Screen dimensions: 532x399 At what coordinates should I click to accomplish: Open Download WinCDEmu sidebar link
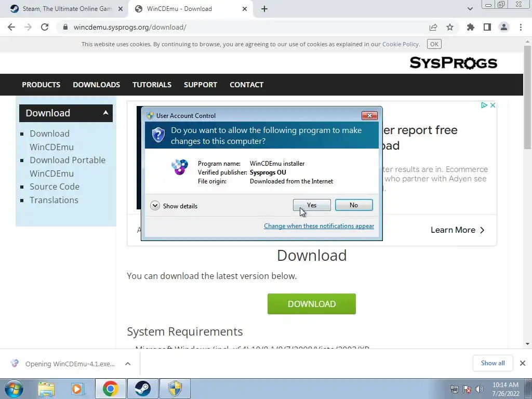point(51,140)
